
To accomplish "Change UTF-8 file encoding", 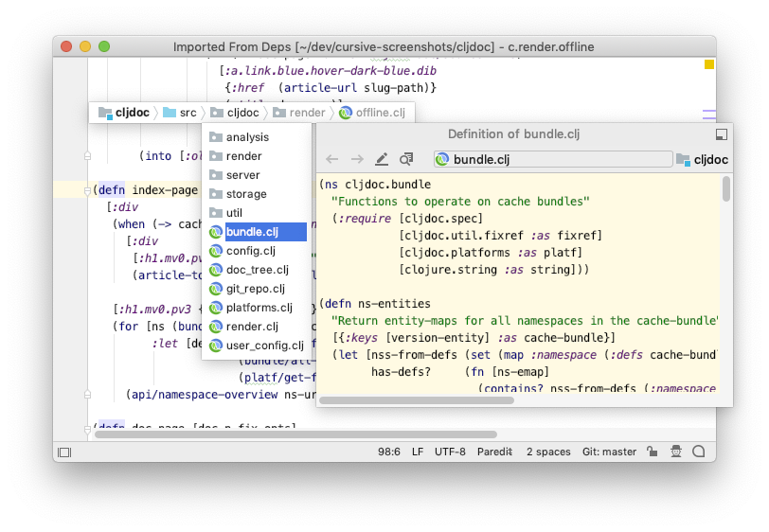I will 450,452.
